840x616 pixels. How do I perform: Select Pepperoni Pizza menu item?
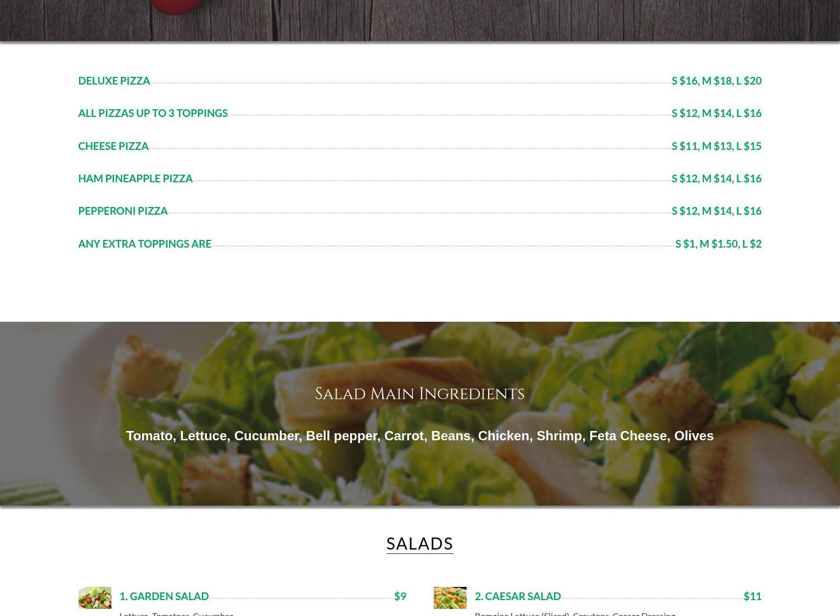click(122, 211)
